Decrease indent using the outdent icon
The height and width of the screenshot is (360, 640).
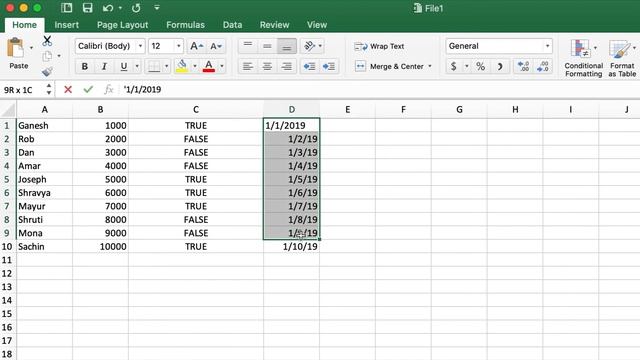click(x=309, y=66)
